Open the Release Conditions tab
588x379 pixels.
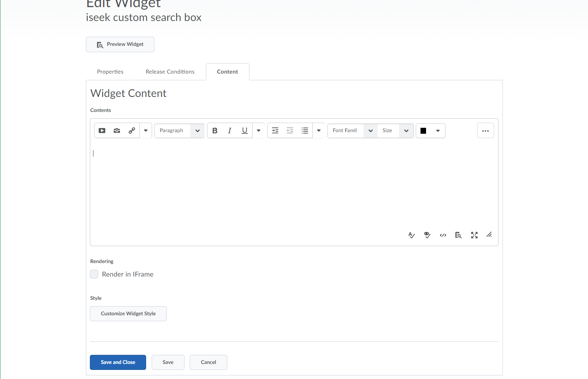pos(170,72)
